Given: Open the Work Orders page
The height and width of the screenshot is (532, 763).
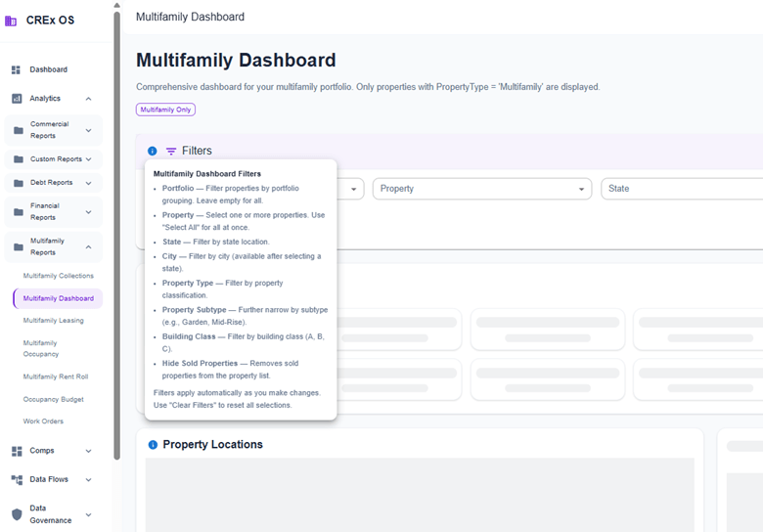Looking at the screenshot, I should coord(44,421).
